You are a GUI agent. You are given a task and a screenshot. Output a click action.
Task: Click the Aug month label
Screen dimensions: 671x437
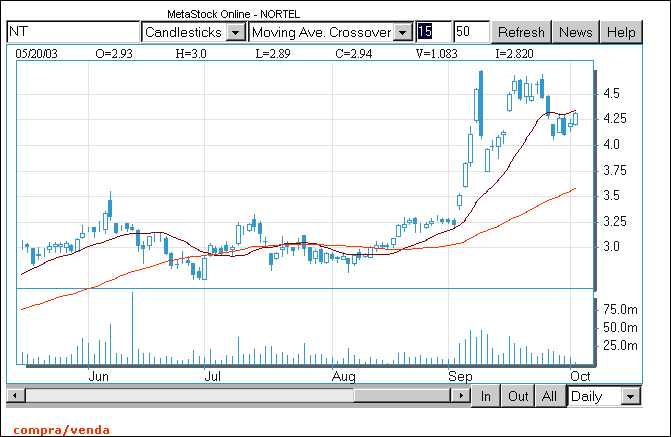click(344, 376)
